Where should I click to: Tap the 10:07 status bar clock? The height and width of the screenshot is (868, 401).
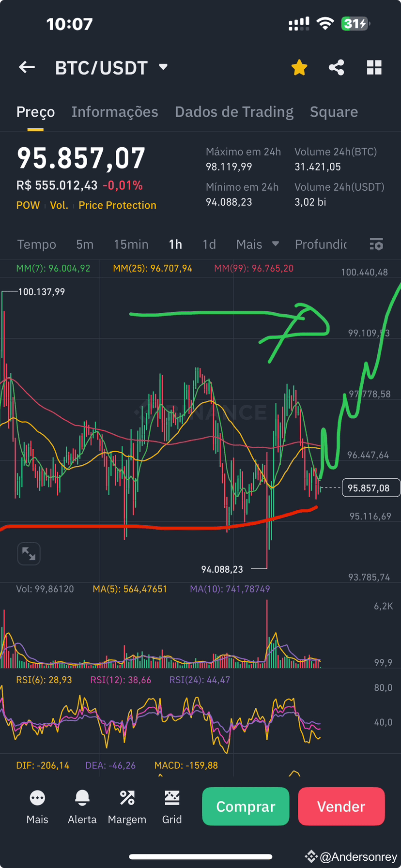[69, 24]
